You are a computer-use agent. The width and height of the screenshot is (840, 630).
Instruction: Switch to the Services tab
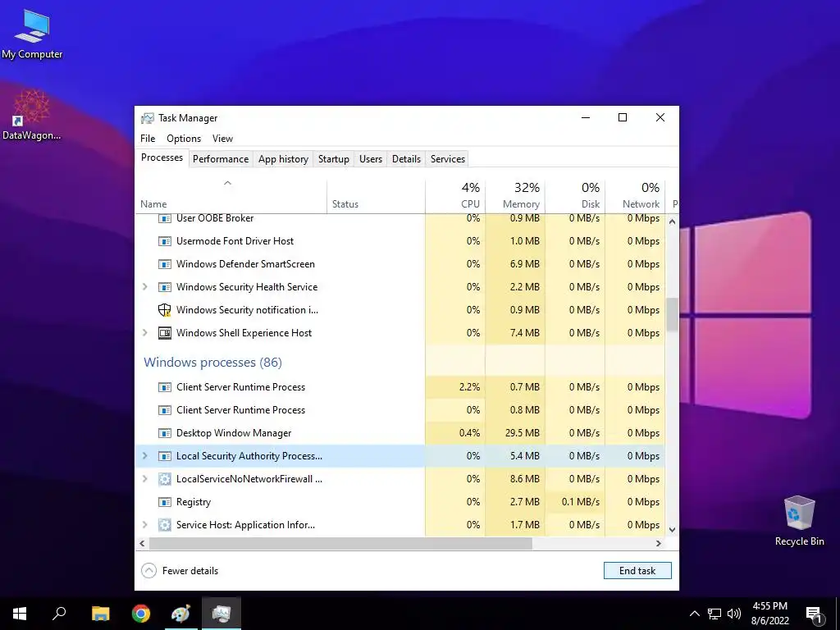coord(448,159)
